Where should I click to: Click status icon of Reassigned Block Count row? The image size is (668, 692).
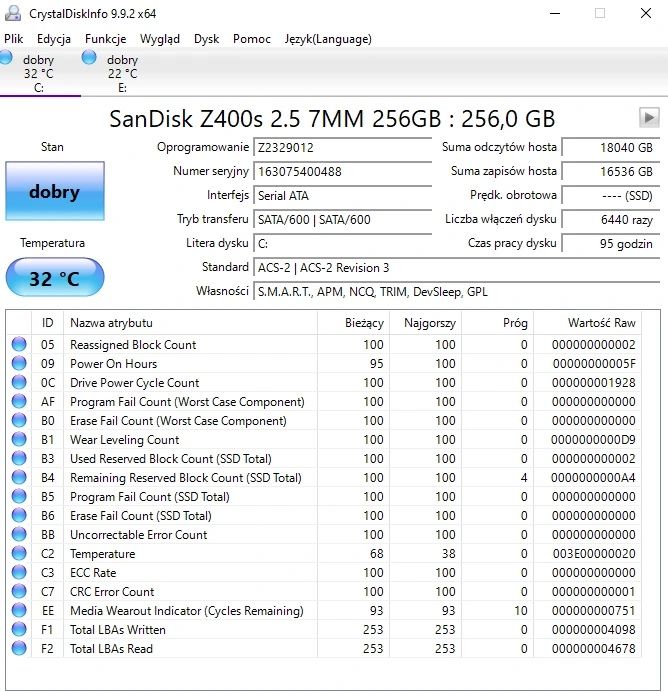pyautogui.click(x=19, y=344)
